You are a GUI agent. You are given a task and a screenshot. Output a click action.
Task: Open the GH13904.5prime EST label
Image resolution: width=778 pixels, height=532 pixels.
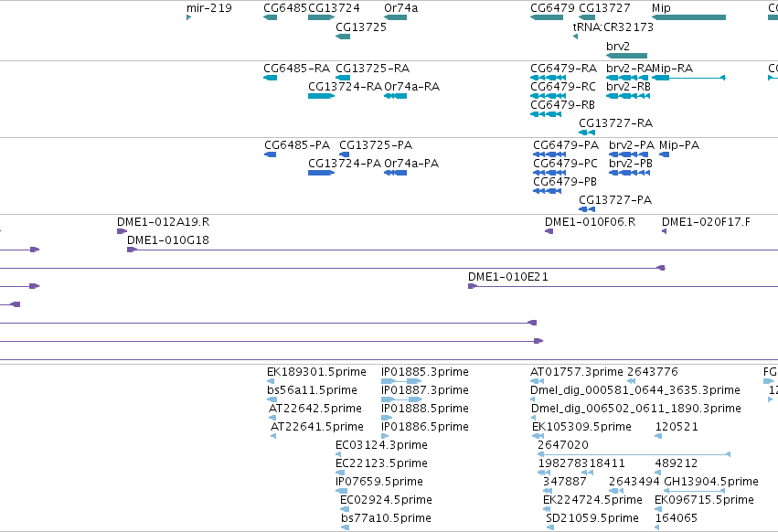click(x=711, y=482)
